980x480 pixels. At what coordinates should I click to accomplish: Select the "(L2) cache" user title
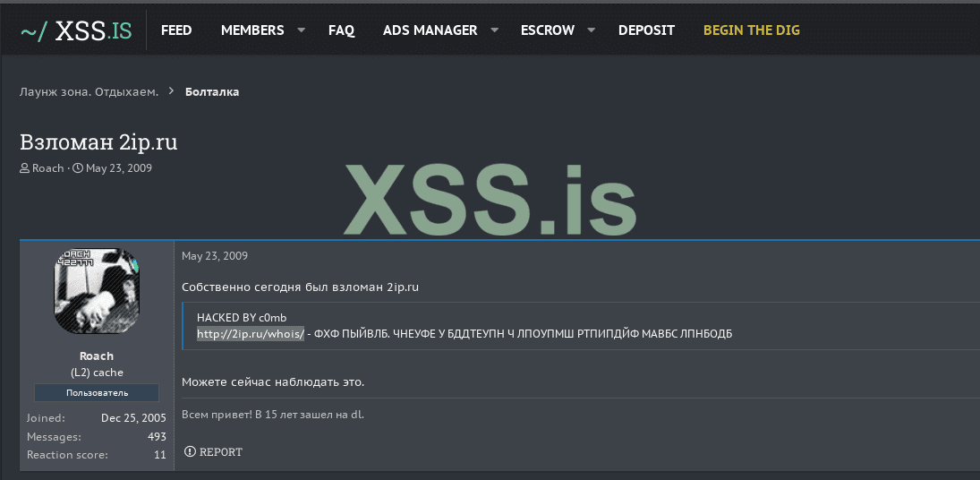coord(97,373)
